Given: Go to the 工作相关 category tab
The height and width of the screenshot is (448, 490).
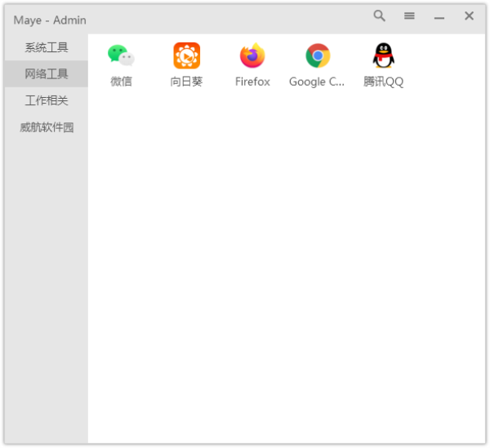Looking at the screenshot, I should (x=47, y=100).
